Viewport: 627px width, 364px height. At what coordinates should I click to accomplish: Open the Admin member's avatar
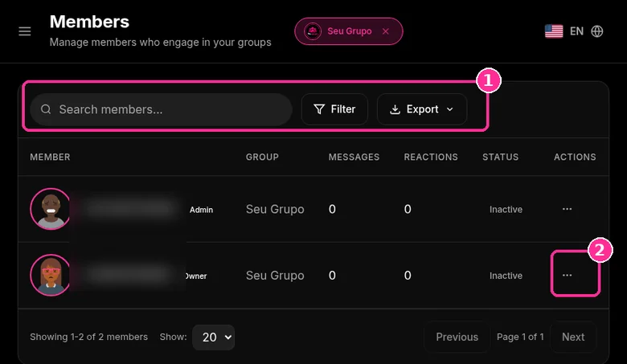pyautogui.click(x=51, y=209)
